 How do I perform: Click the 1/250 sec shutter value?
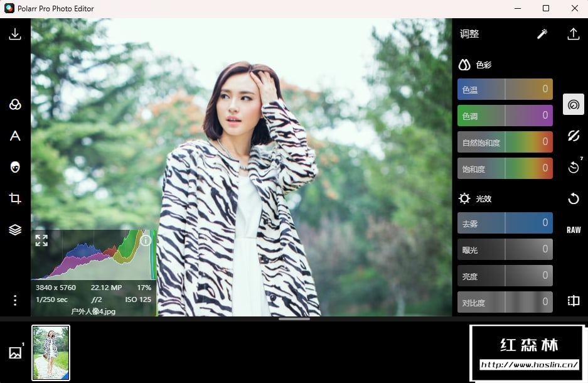pos(51,299)
